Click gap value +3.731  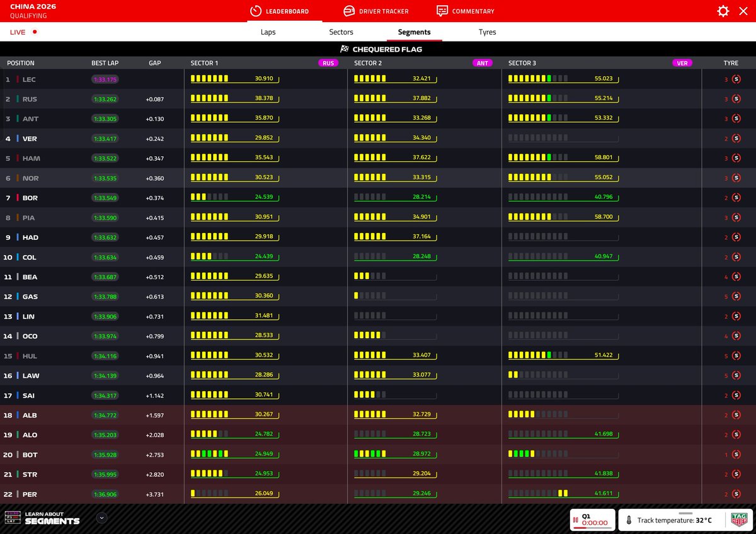154,494
